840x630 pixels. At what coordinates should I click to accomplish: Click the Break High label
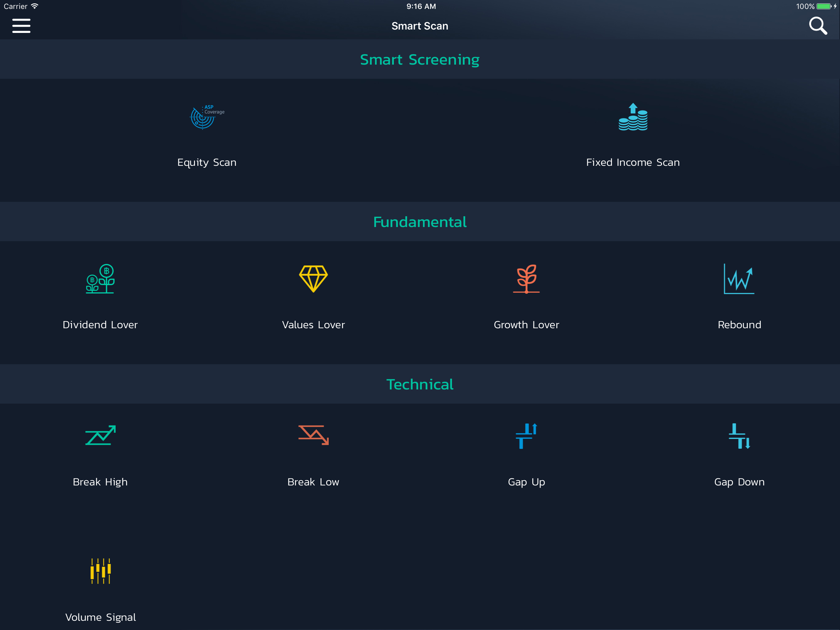(100, 482)
